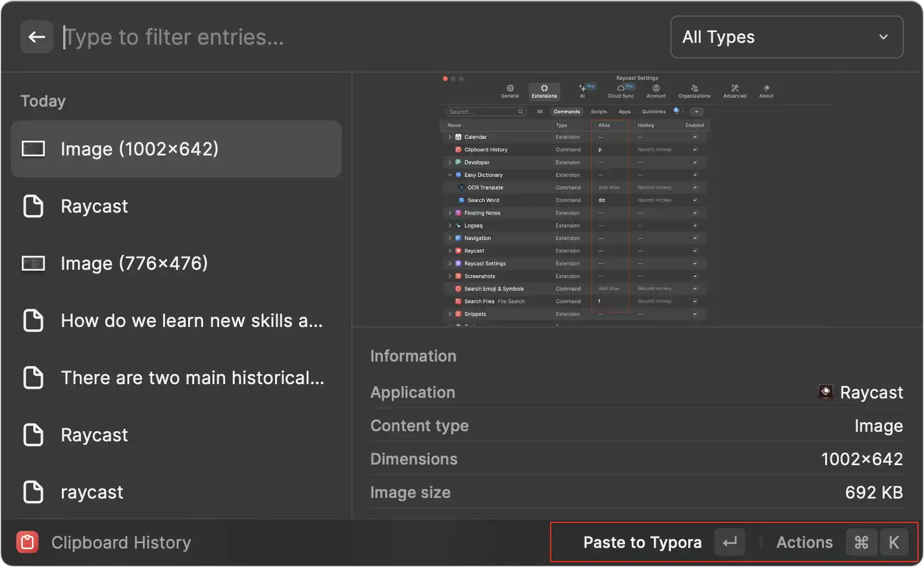924x567 pixels.
Task: Focus the "Type to filter entries" field
Action: [357, 37]
